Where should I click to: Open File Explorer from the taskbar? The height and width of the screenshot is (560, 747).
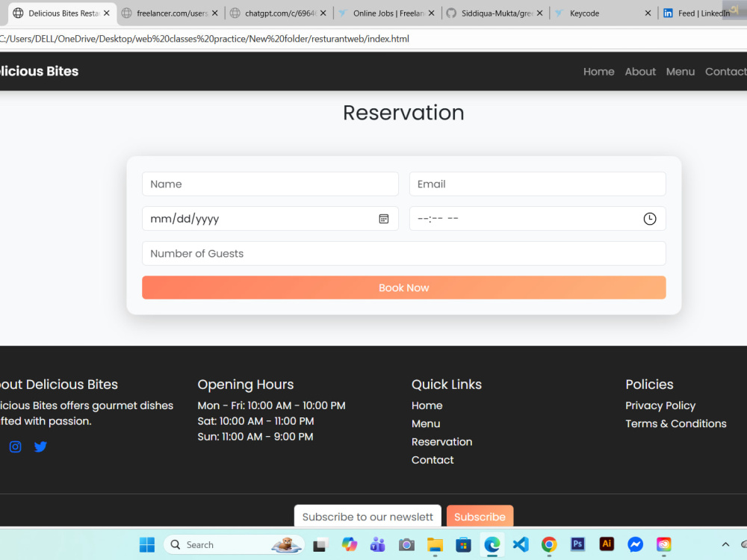pos(435,544)
